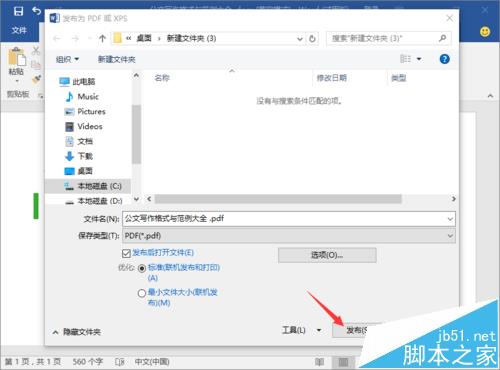The image size is (500, 370).
Task: Switch to print layout view icon
Action: 343,362
